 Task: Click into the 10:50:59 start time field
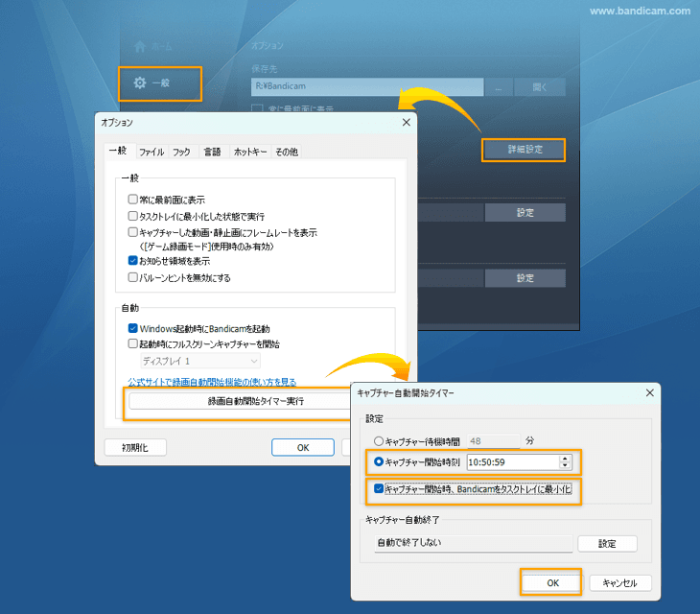click(510, 462)
